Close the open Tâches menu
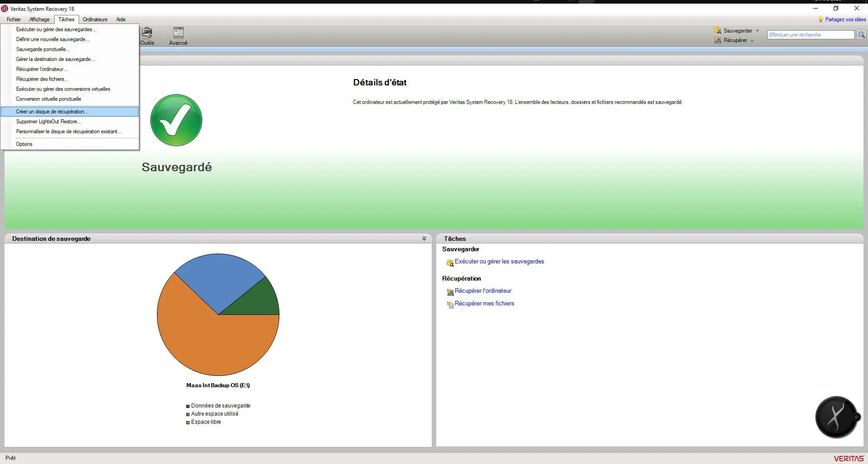Image resolution: width=868 pixels, height=464 pixels. pyautogui.click(x=66, y=19)
